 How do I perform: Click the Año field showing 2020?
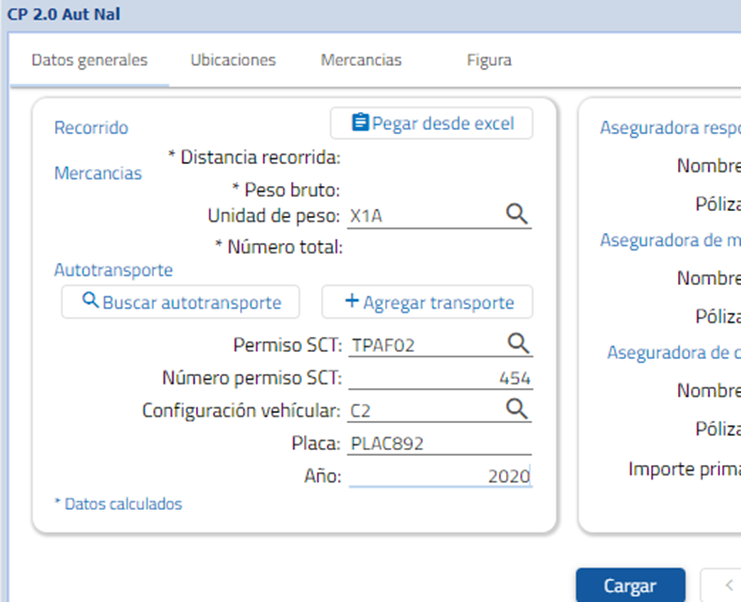pos(440,476)
